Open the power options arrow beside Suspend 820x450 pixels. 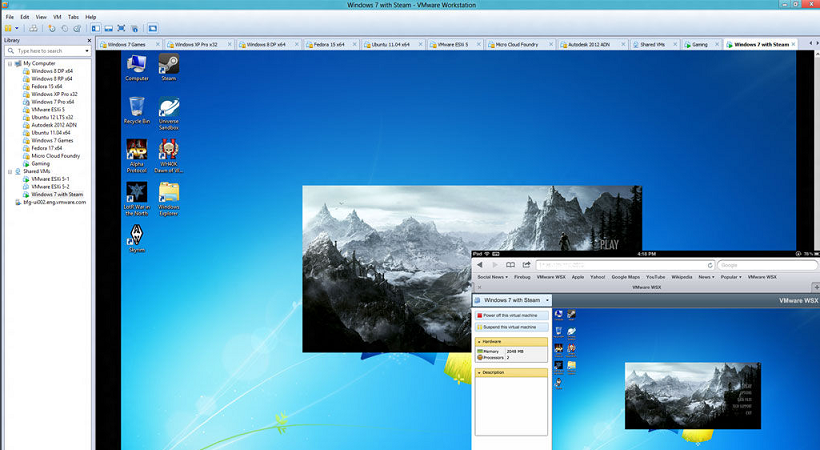[17, 28]
